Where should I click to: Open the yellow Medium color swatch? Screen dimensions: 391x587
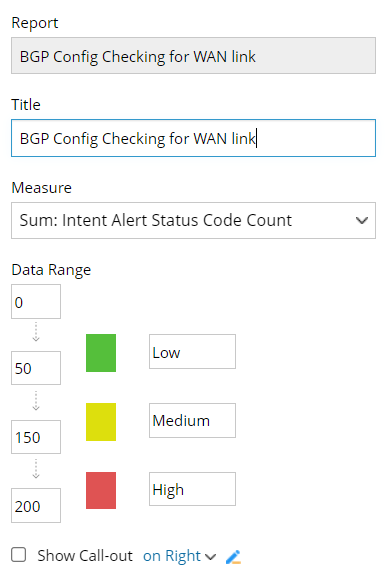pos(101,422)
